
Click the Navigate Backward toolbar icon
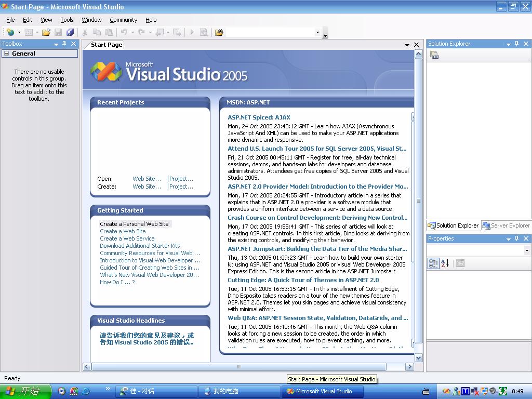click(x=159, y=32)
